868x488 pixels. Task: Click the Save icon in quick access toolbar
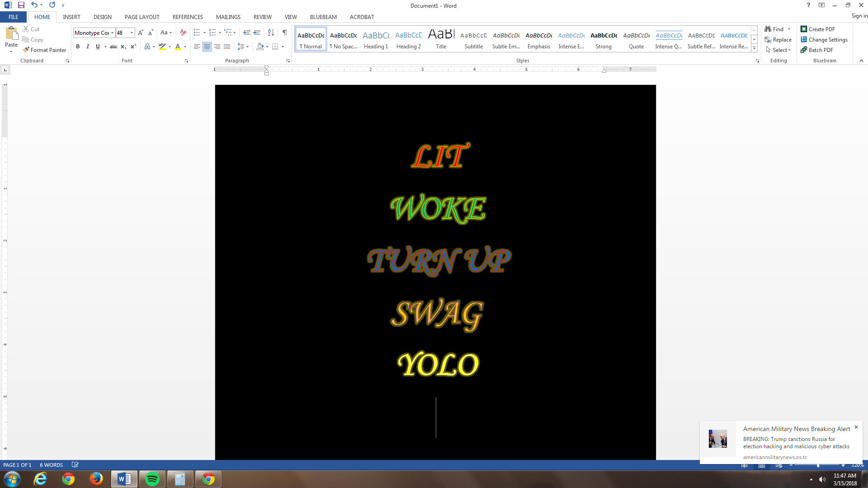click(x=21, y=5)
